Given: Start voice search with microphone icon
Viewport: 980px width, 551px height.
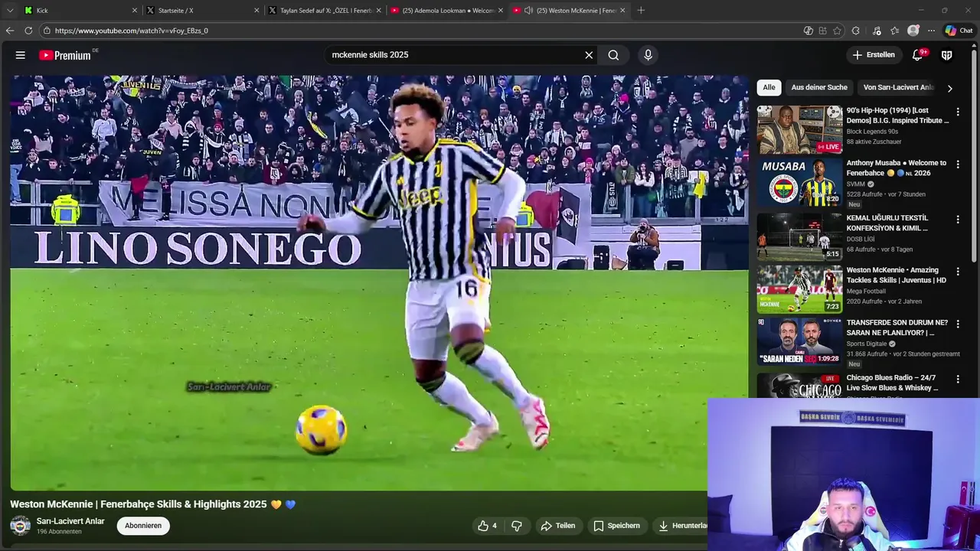Looking at the screenshot, I should pyautogui.click(x=648, y=55).
